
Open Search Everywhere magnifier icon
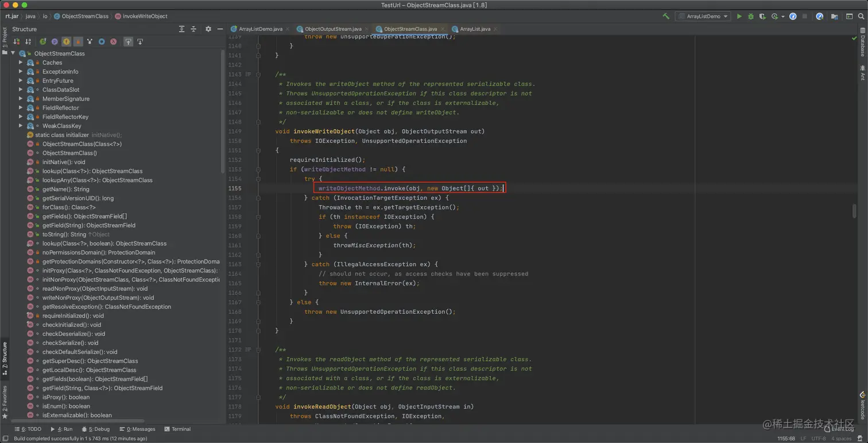tap(862, 17)
